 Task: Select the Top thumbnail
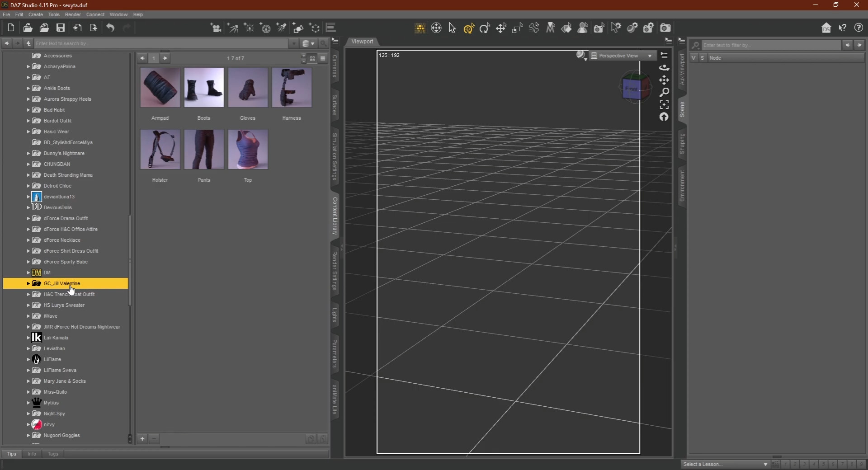[x=248, y=150]
